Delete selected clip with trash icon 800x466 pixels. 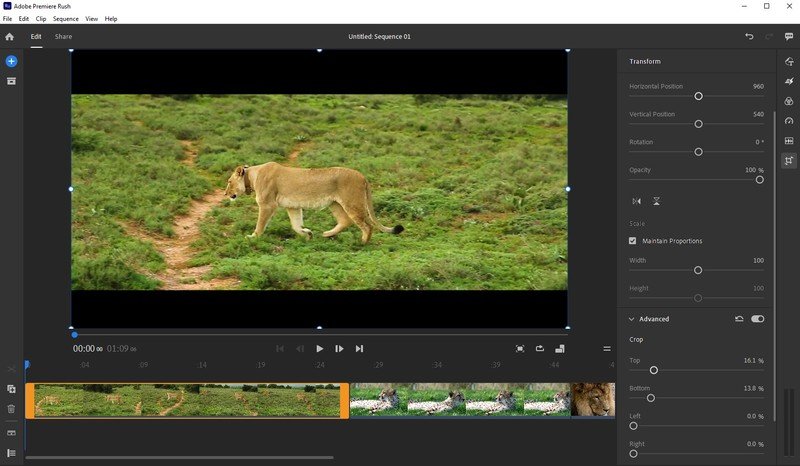[11, 408]
